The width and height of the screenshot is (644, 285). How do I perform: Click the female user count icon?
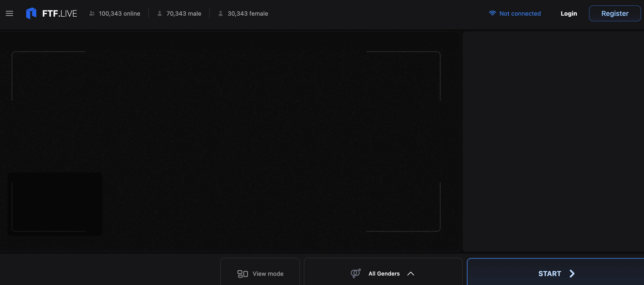coord(221,13)
